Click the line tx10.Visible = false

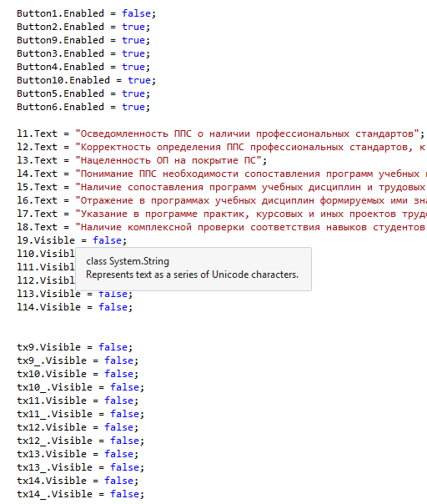point(78,374)
